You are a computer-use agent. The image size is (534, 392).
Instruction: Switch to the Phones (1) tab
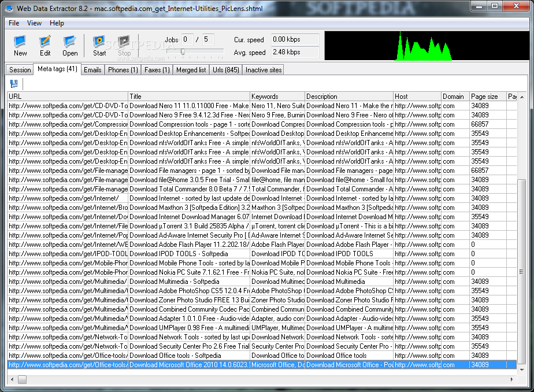123,70
